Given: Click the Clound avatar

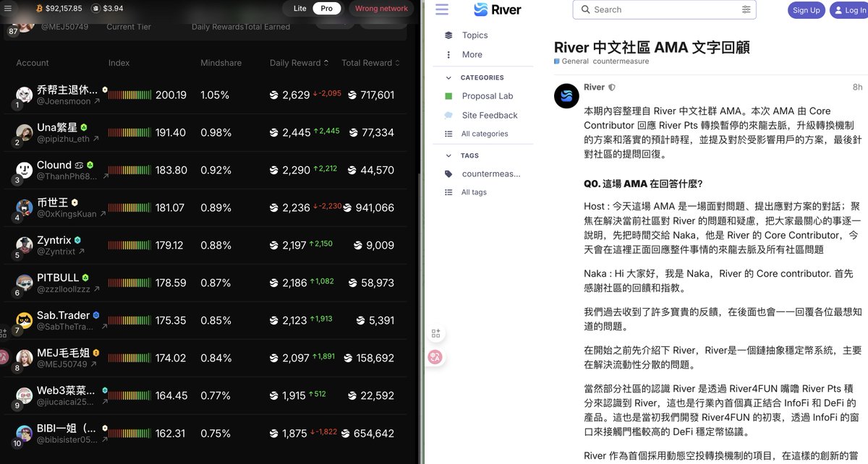Looking at the screenshot, I should 25,170.
